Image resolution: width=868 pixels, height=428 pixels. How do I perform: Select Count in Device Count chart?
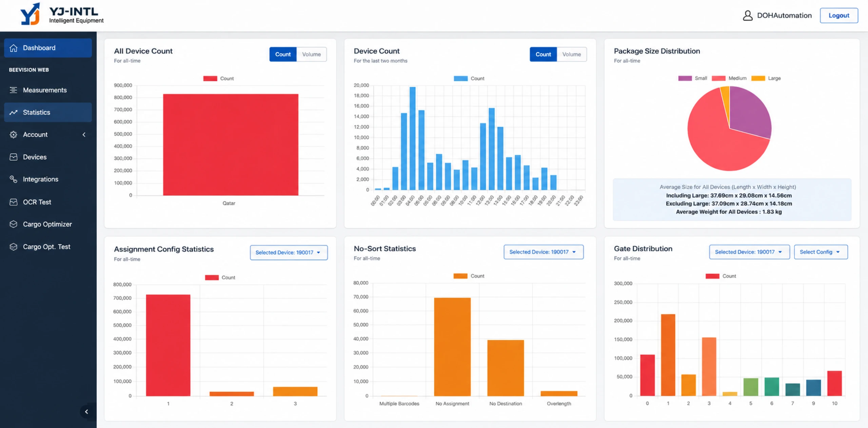coord(543,54)
